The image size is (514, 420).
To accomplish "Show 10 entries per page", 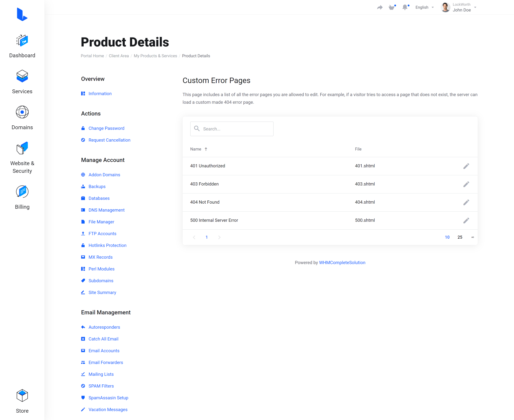I will pyautogui.click(x=447, y=237).
